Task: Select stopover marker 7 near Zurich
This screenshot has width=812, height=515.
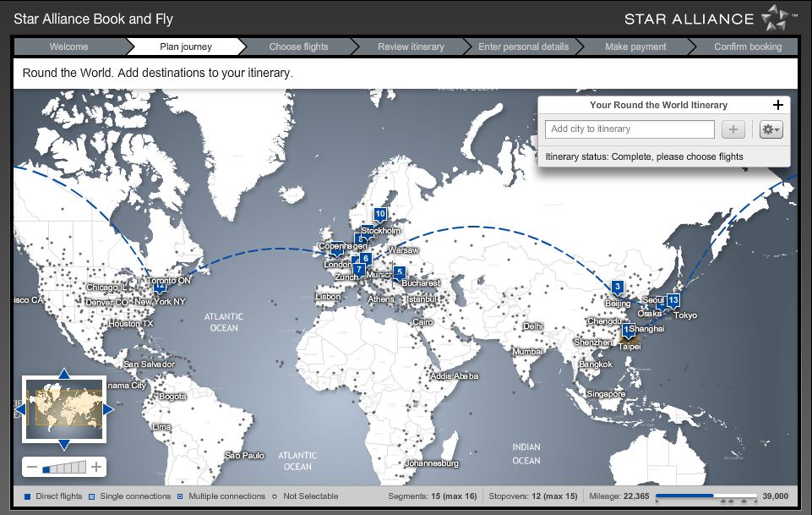Action: 358,270
